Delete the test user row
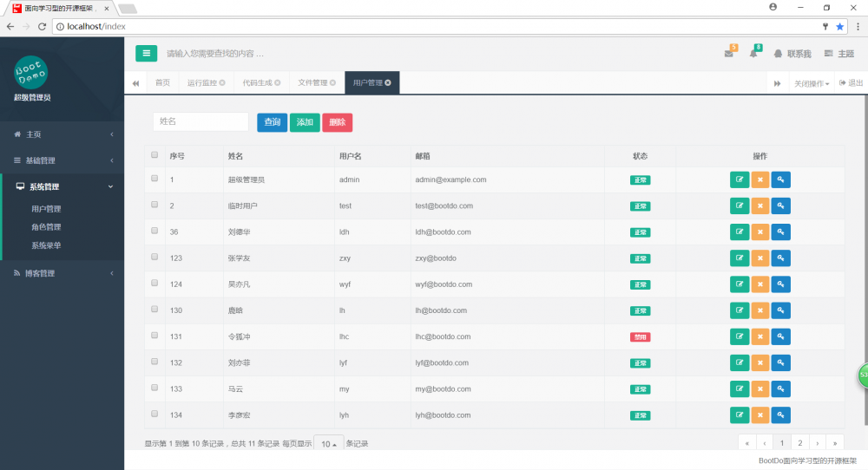The height and width of the screenshot is (470, 868). tap(760, 206)
